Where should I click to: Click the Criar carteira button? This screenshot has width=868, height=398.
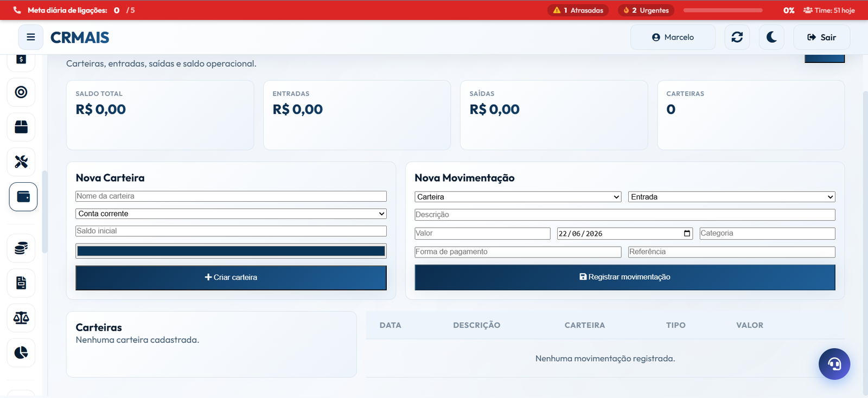pos(231,278)
